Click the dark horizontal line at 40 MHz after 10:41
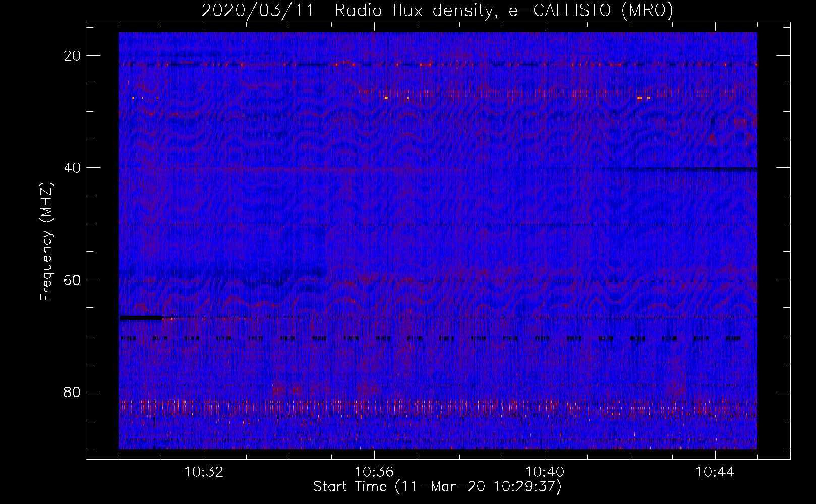The height and width of the screenshot is (504, 816). (681, 169)
